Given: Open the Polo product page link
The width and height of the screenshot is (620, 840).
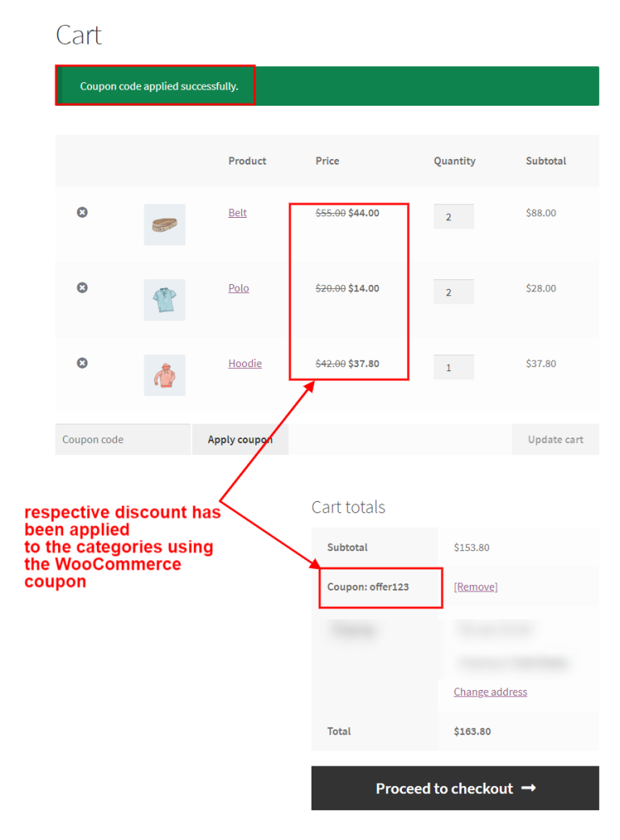Looking at the screenshot, I should 238,288.
